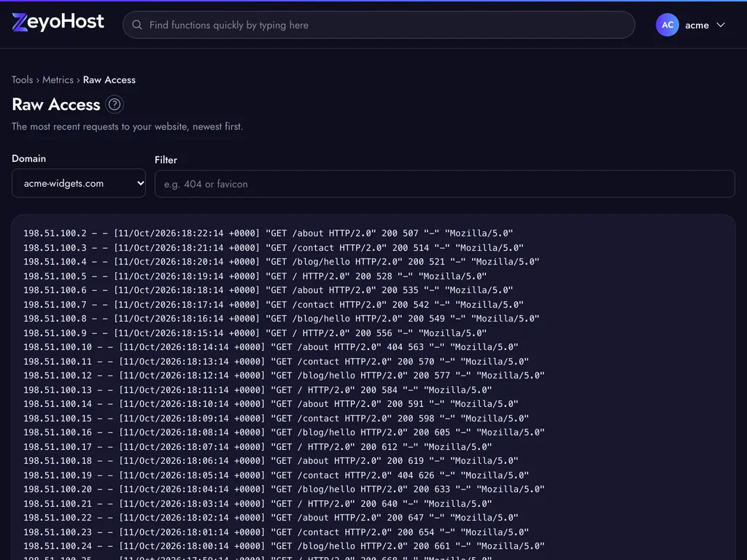The image size is (747, 560).
Task: Click the log line with size 640
Action: [258, 503]
